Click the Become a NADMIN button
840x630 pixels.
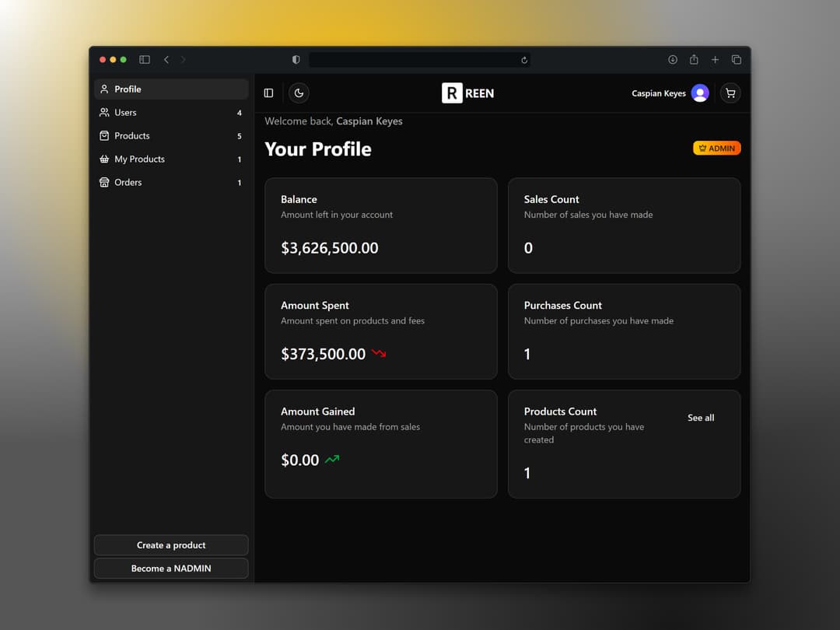[x=171, y=569]
